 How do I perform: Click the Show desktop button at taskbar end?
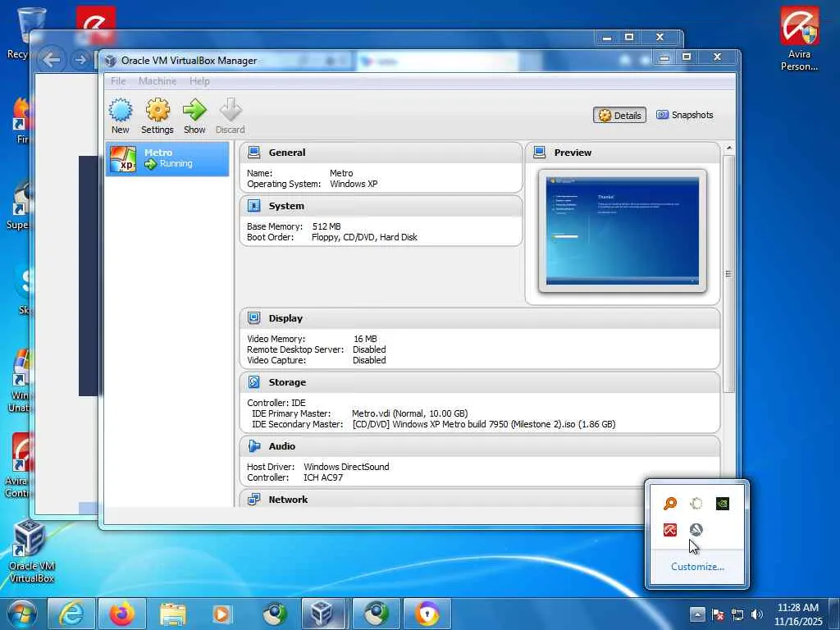point(833,614)
